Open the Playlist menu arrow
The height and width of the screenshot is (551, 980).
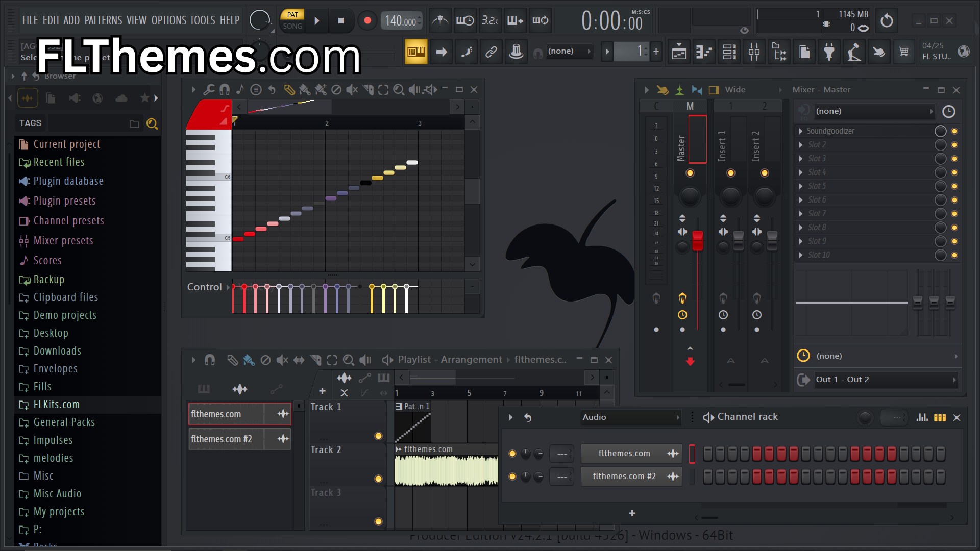coord(193,360)
